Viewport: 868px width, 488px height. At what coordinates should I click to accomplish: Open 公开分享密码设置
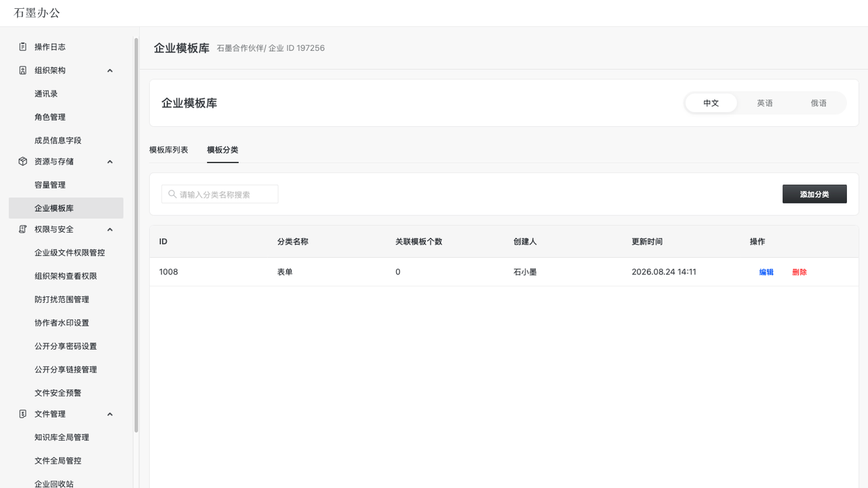point(66,346)
